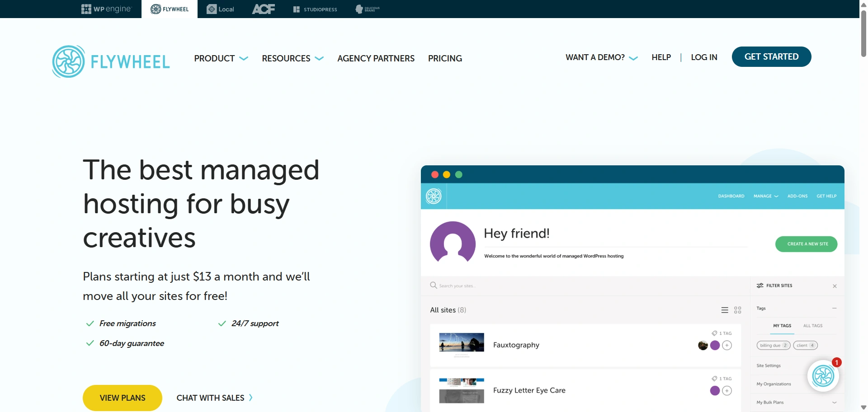Viewport: 868px width, 412px height.
Task: Select the Flywheel tab in top bar
Action: (x=170, y=9)
